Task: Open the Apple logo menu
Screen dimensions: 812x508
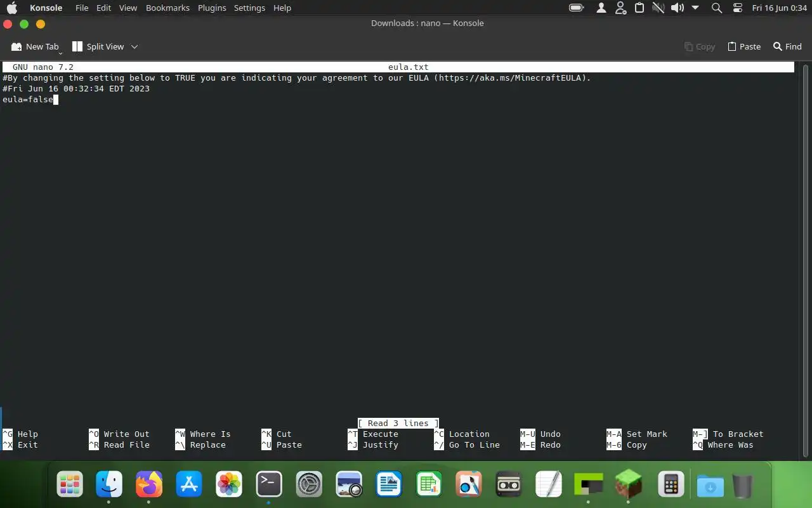Action: point(12,8)
